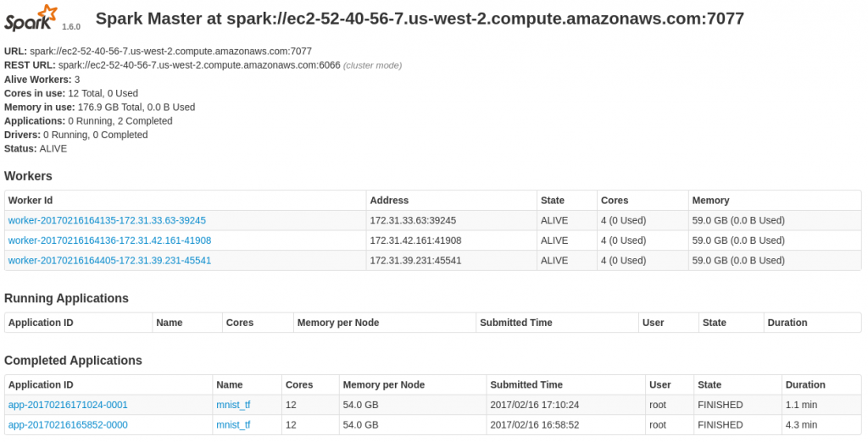The height and width of the screenshot is (442, 868).
Task: Click Name header under Running Applications
Action: click(x=170, y=323)
